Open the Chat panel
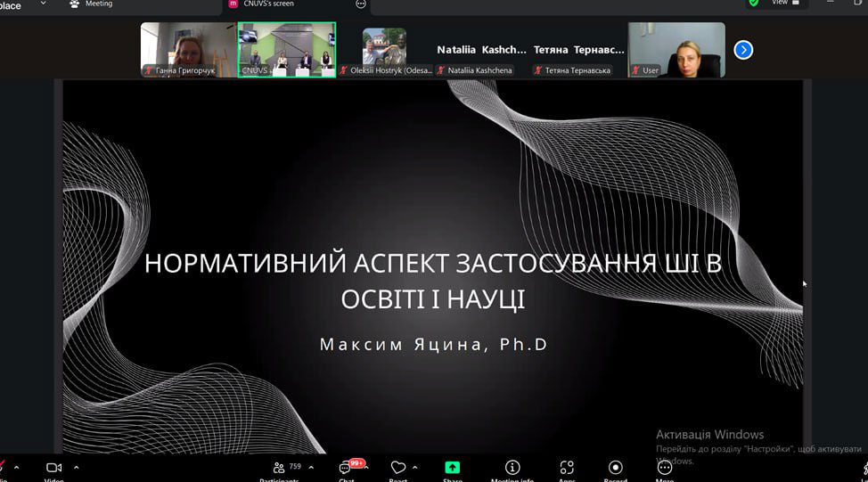Screen dimensions: 868x482 [346, 468]
